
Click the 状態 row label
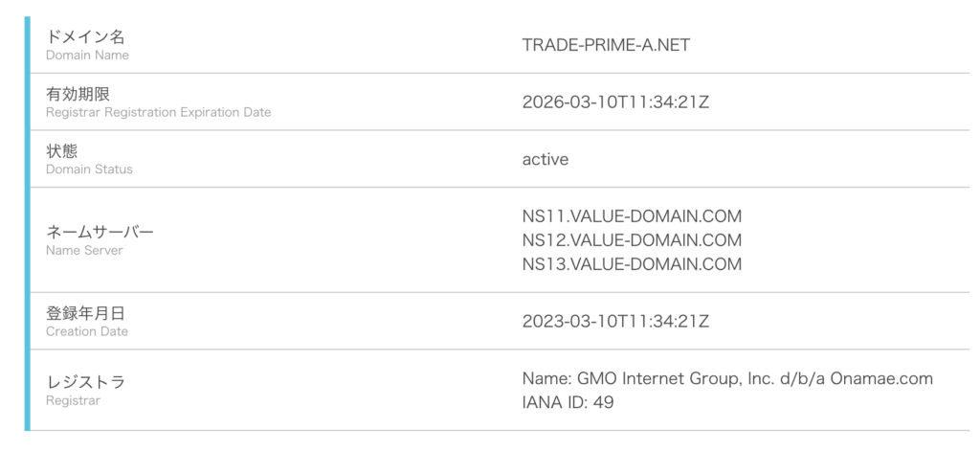tap(62, 150)
